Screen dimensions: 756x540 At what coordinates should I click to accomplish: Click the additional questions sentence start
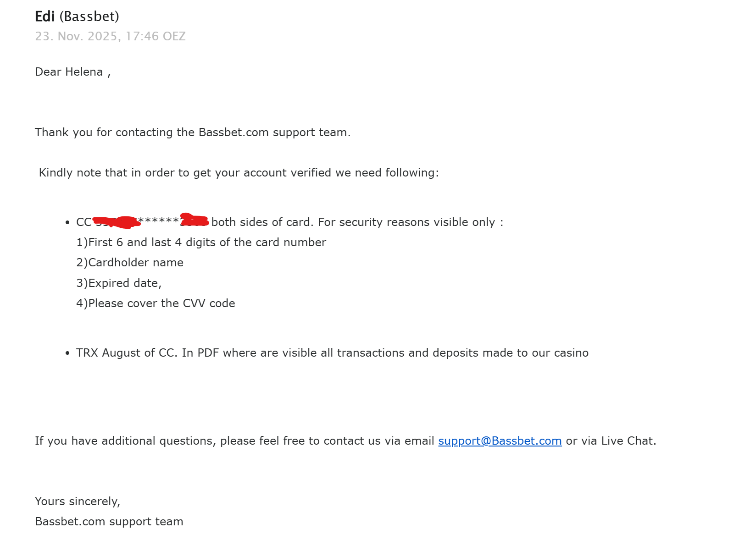coord(125,441)
